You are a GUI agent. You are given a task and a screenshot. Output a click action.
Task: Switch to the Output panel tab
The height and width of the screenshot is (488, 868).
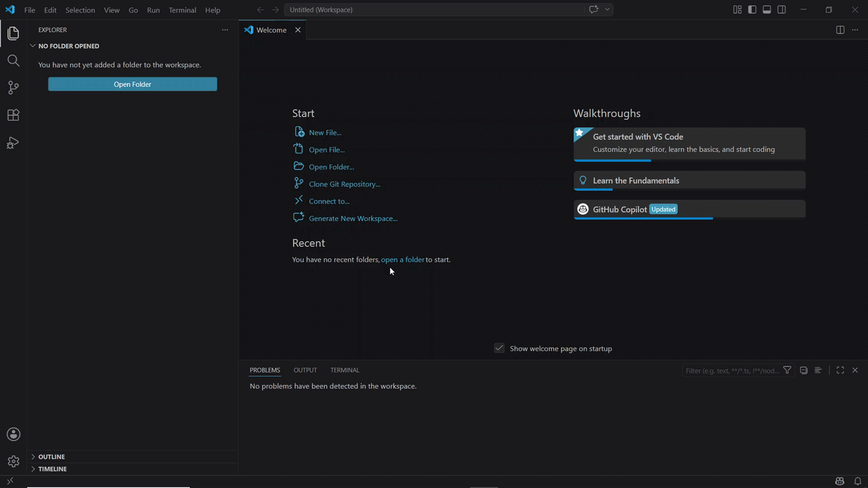pos(305,370)
